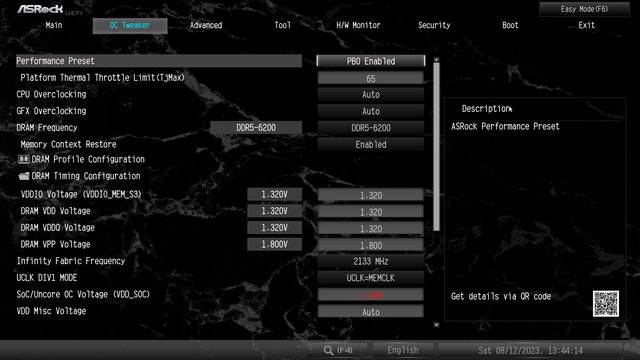Switch to the H/W Monitor tab
This screenshot has height=360, width=640.
tap(358, 25)
